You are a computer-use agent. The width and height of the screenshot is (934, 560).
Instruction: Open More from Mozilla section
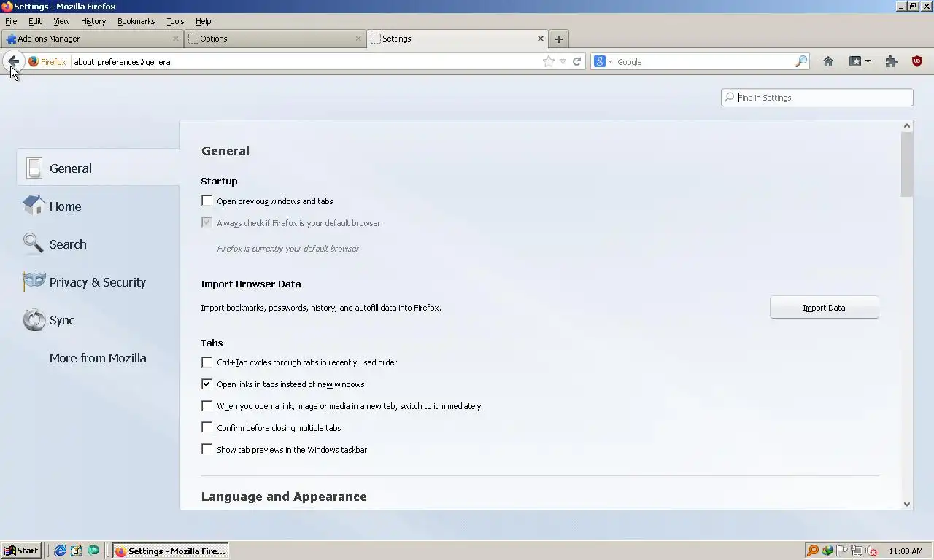[98, 358]
